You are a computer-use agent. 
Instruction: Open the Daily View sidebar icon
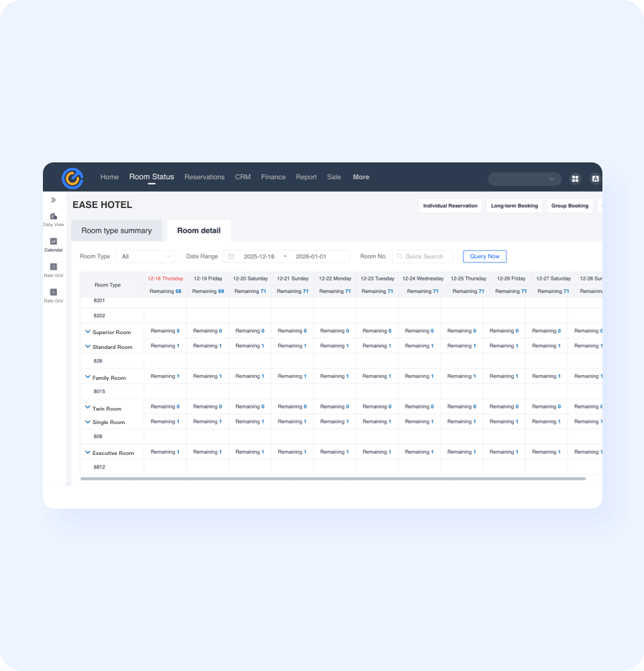pos(53,217)
